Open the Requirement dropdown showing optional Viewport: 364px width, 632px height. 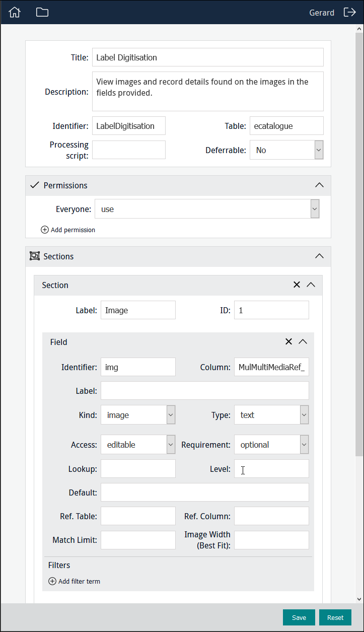click(304, 445)
